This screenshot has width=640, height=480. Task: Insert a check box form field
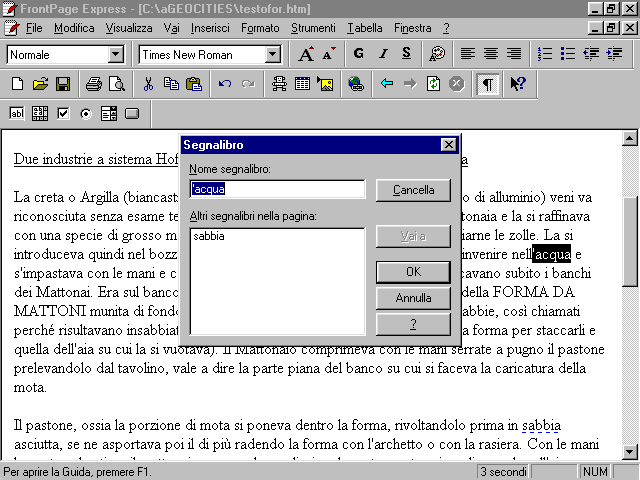pyautogui.click(x=63, y=114)
